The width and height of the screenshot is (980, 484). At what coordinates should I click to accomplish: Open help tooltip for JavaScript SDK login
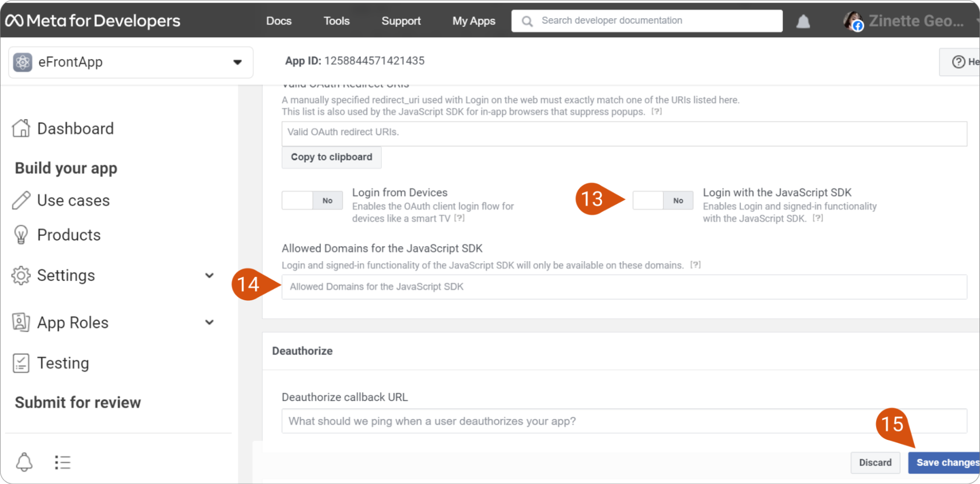(818, 218)
